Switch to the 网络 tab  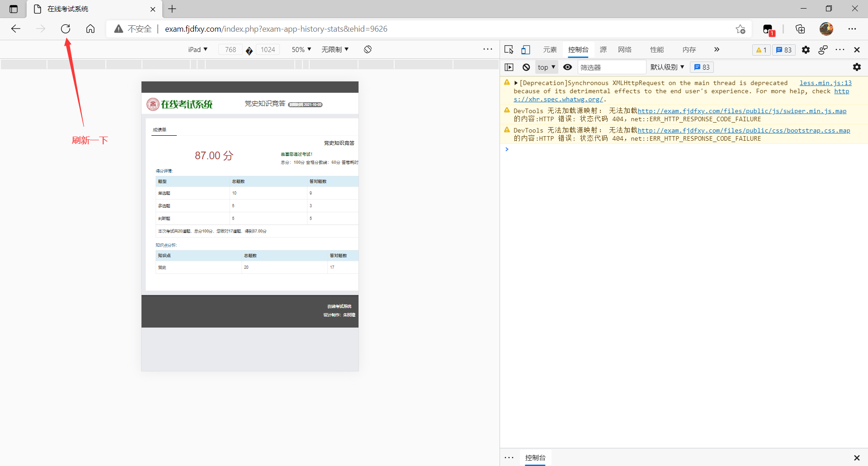point(625,50)
